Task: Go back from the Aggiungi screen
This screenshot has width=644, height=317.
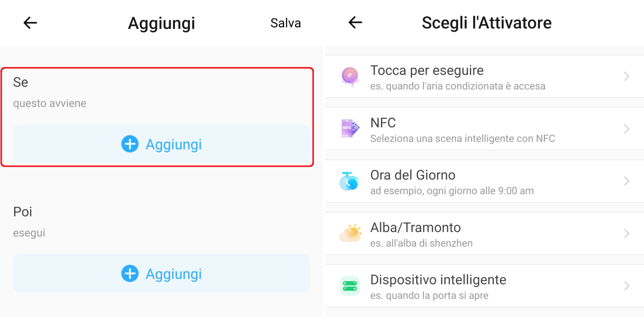Action: pyautogui.click(x=30, y=23)
